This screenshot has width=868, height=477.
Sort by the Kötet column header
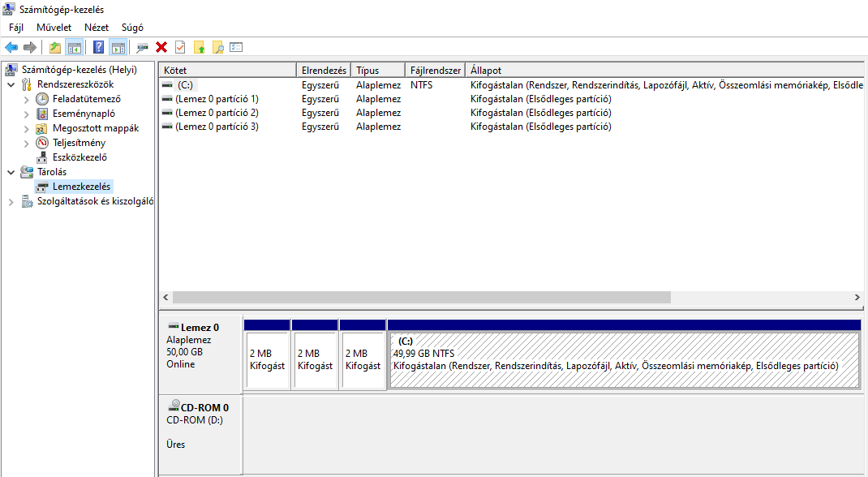tap(227, 71)
